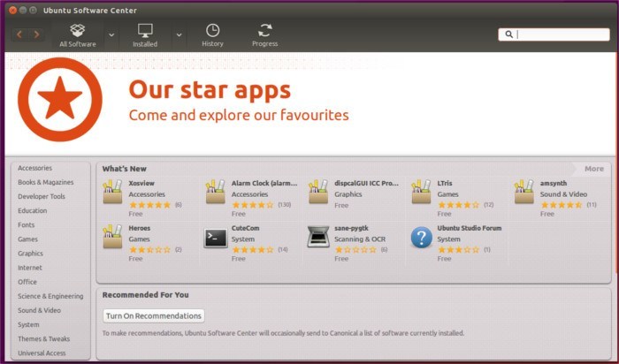Open the System sidebar category

pyautogui.click(x=28, y=324)
